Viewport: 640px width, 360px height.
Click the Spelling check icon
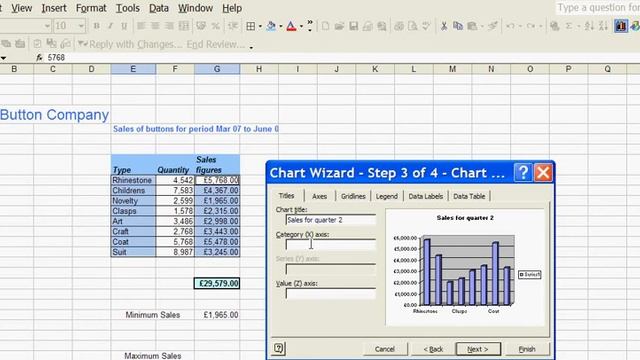[426, 26]
